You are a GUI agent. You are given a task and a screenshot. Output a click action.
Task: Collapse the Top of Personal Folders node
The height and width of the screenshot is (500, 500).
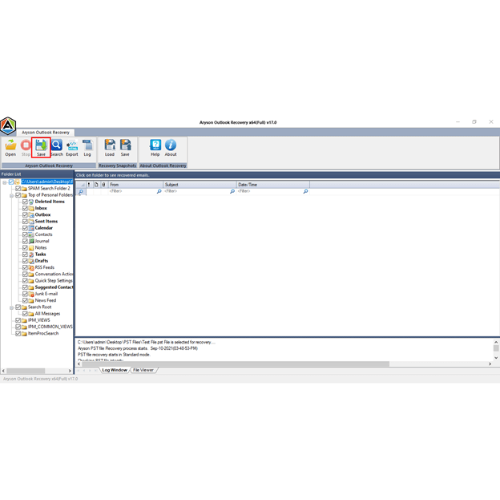point(11,196)
